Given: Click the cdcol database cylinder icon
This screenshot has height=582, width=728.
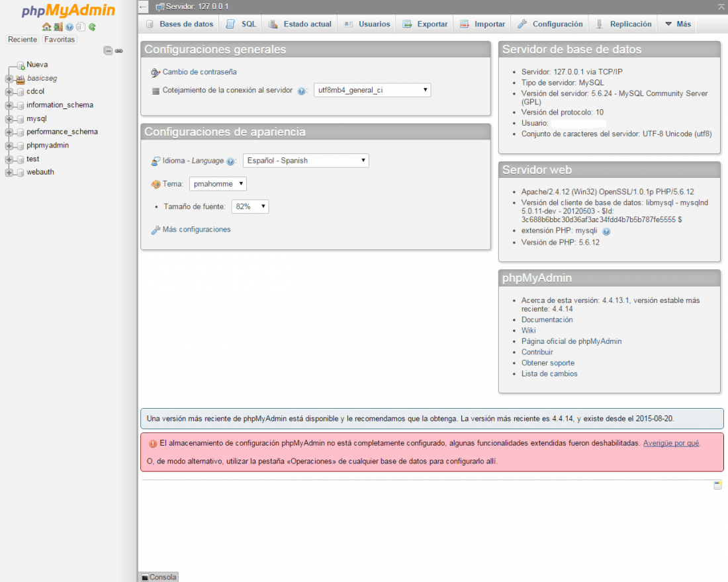Looking at the screenshot, I should 21,92.
